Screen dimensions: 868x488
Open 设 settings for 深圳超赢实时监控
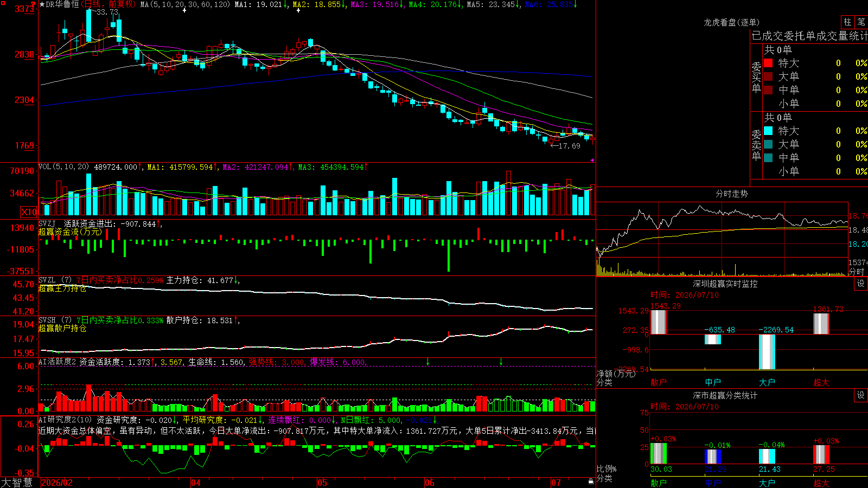click(861, 284)
